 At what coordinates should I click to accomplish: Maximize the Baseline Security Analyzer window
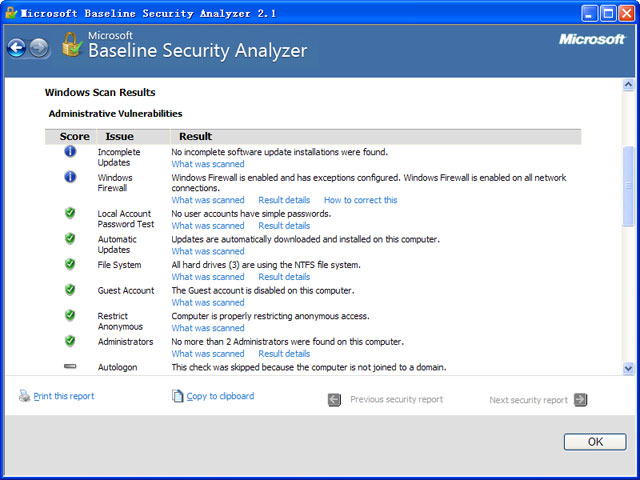pyautogui.click(x=608, y=13)
